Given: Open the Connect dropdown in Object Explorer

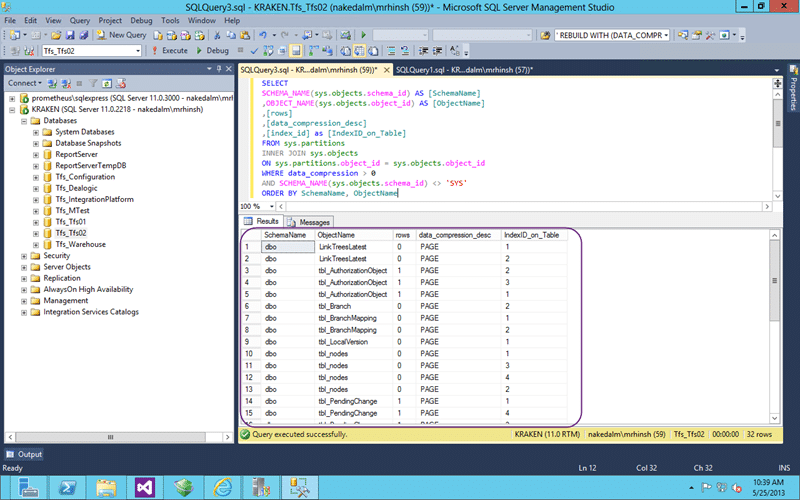Looking at the screenshot, I should click(24, 83).
